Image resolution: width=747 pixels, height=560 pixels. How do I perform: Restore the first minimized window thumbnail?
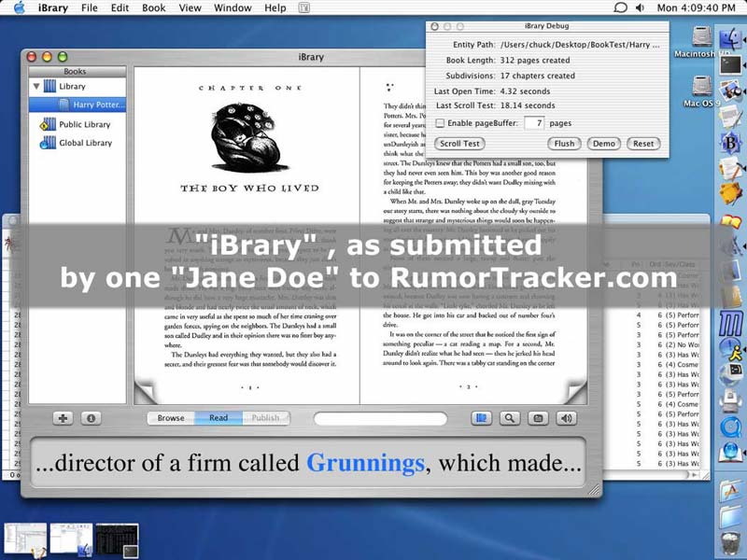25,540
